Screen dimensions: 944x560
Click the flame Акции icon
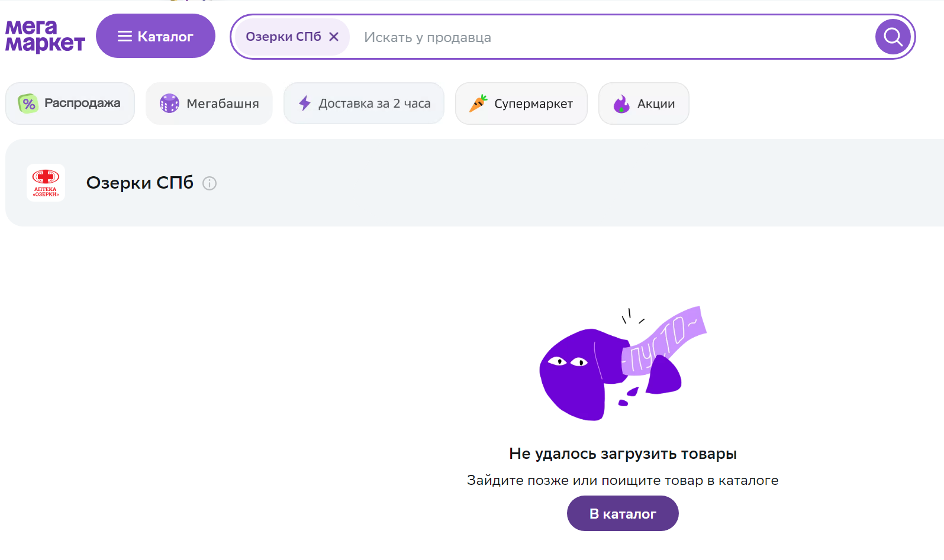621,103
